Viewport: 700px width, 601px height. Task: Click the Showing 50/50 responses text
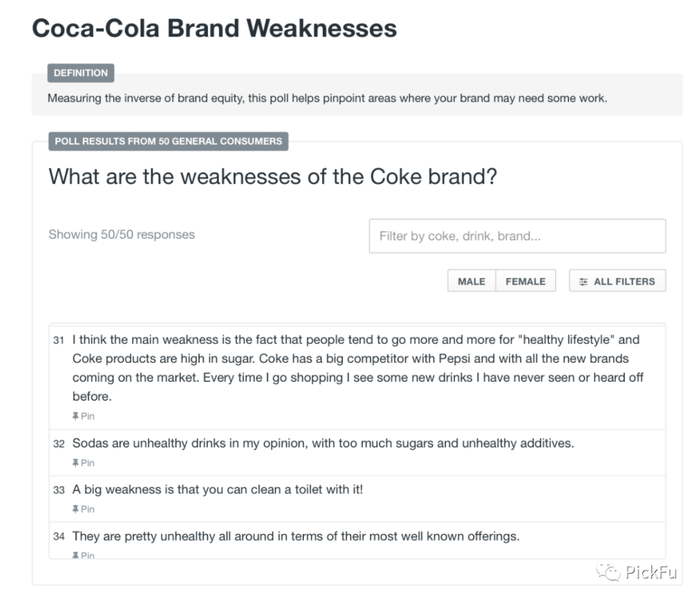click(x=121, y=235)
